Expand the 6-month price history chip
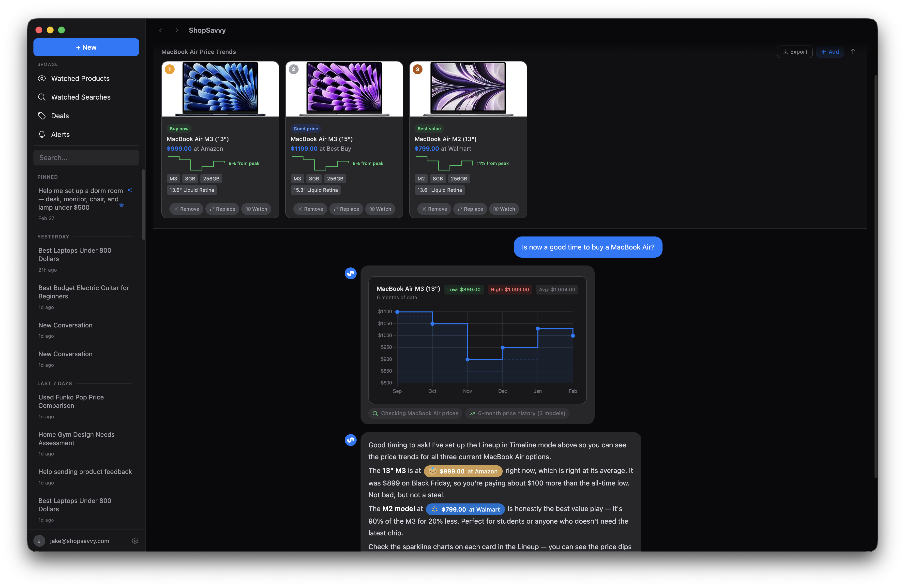905x588 pixels. [517, 413]
